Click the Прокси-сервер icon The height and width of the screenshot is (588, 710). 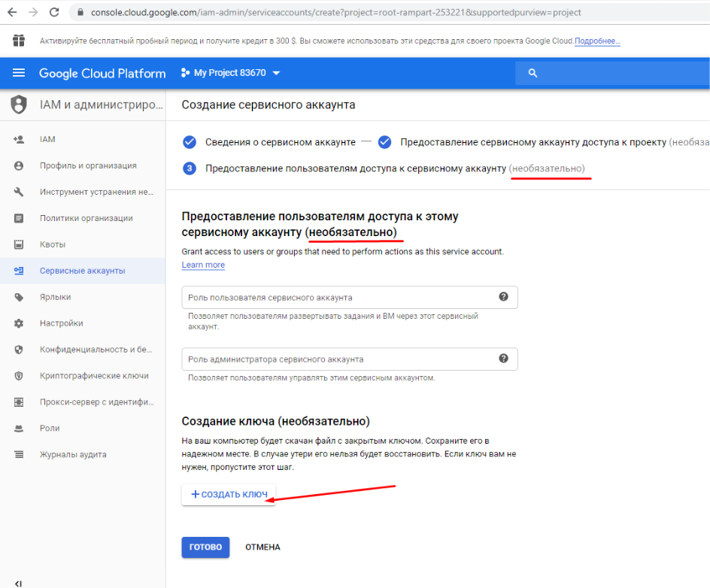coord(19,402)
